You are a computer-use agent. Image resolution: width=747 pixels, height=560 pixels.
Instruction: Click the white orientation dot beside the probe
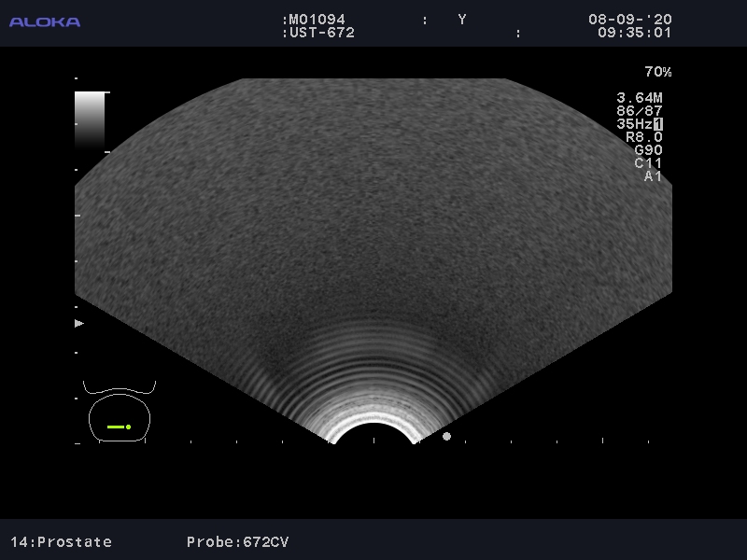coord(446,436)
